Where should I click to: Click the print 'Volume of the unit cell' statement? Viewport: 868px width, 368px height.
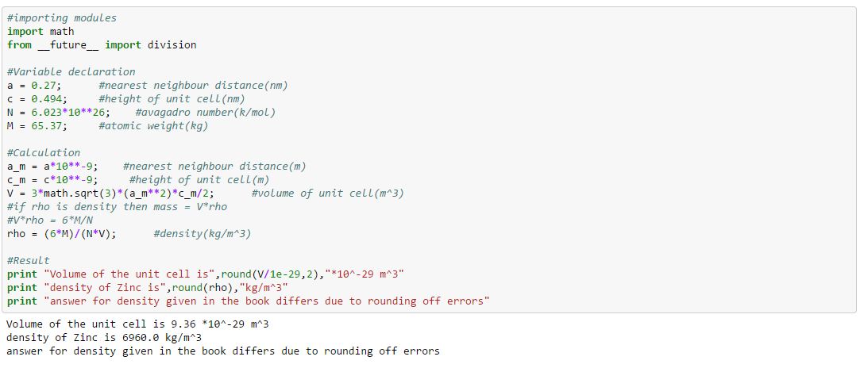206,274
